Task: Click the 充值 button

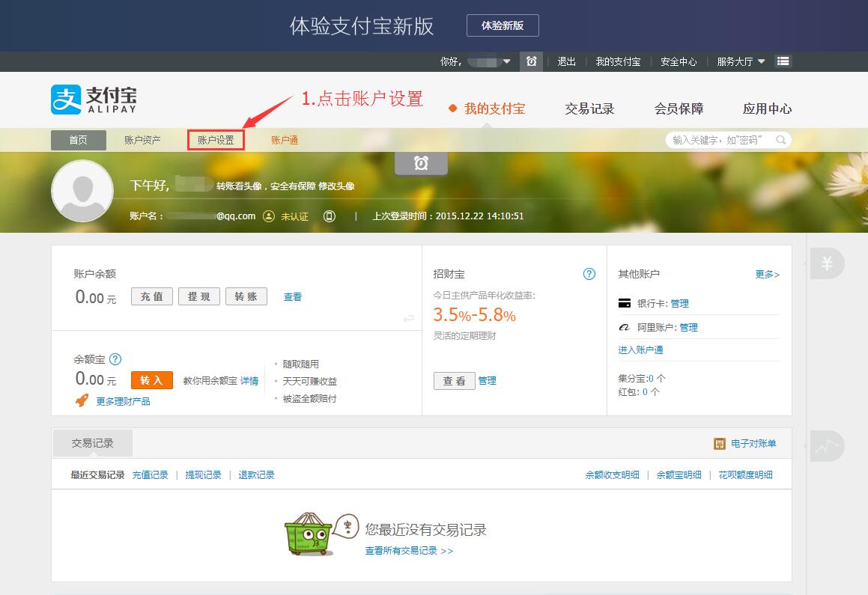Action: pyautogui.click(x=152, y=296)
